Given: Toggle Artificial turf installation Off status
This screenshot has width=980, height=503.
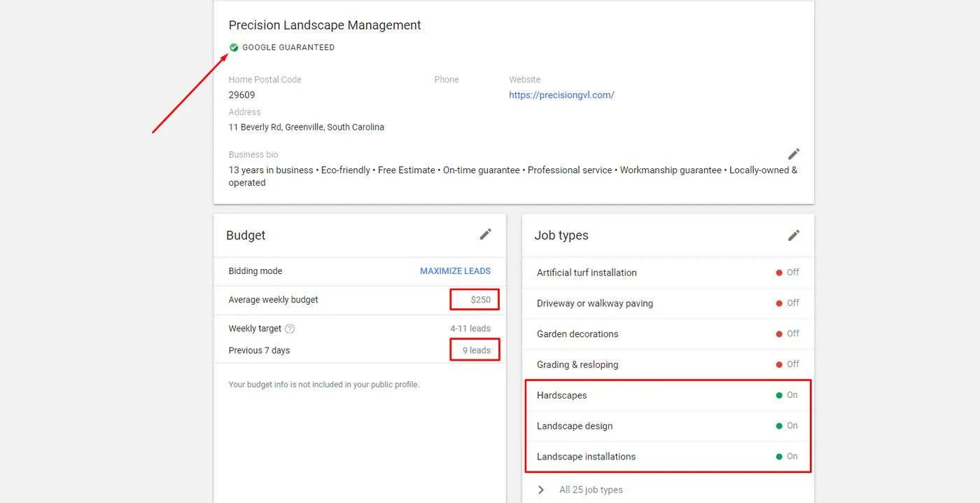Looking at the screenshot, I should pyautogui.click(x=787, y=273).
